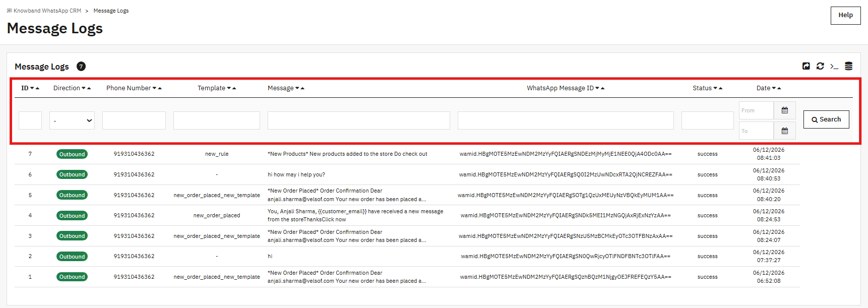The width and height of the screenshot is (868, 308).
Task: Click Outbound badge in row 5
Action: click(x=72, y=195)
